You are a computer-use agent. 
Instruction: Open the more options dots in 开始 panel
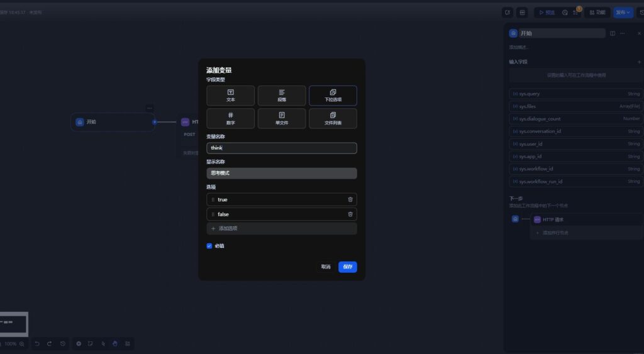pyautogui.click(x=623, y=33)
